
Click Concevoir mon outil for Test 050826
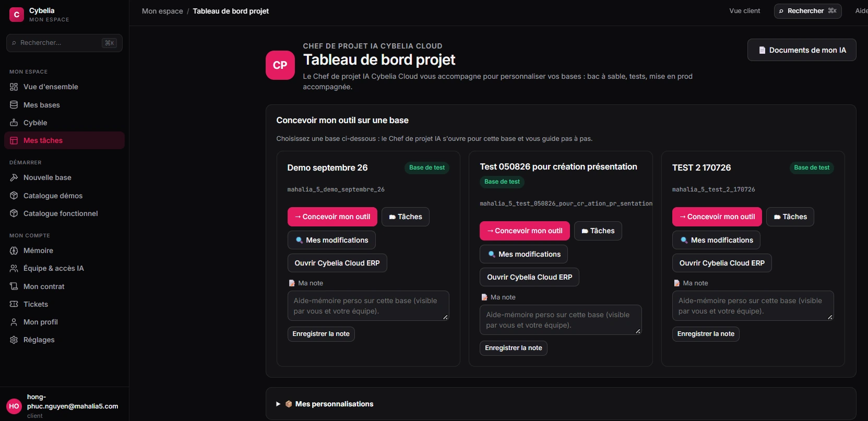click(x=525, y=231)
